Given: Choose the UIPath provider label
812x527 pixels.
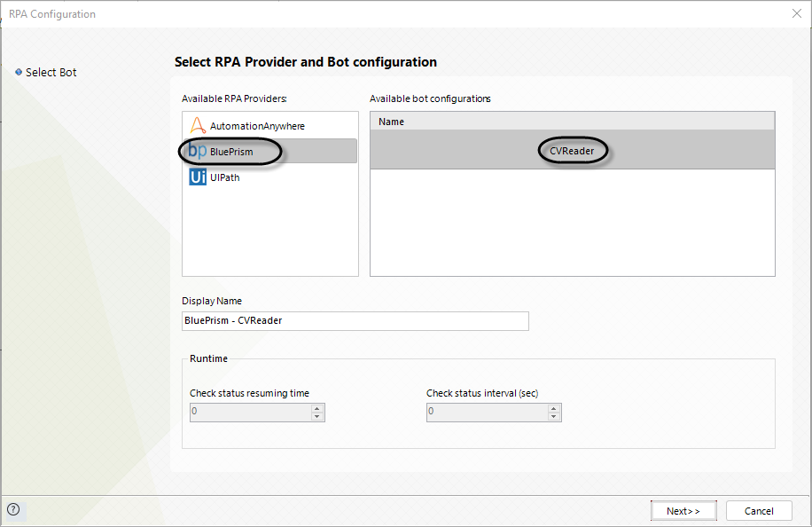Looking at the screenshot, I should pos(225,177).
